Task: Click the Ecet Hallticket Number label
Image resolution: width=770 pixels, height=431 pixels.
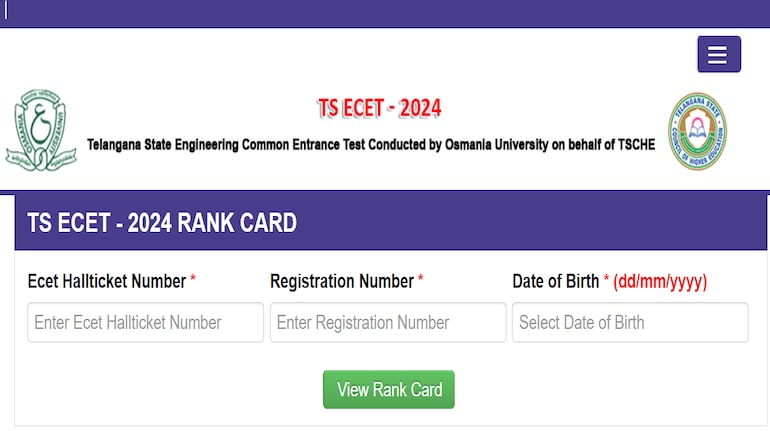Action: [x=107, y=282]
